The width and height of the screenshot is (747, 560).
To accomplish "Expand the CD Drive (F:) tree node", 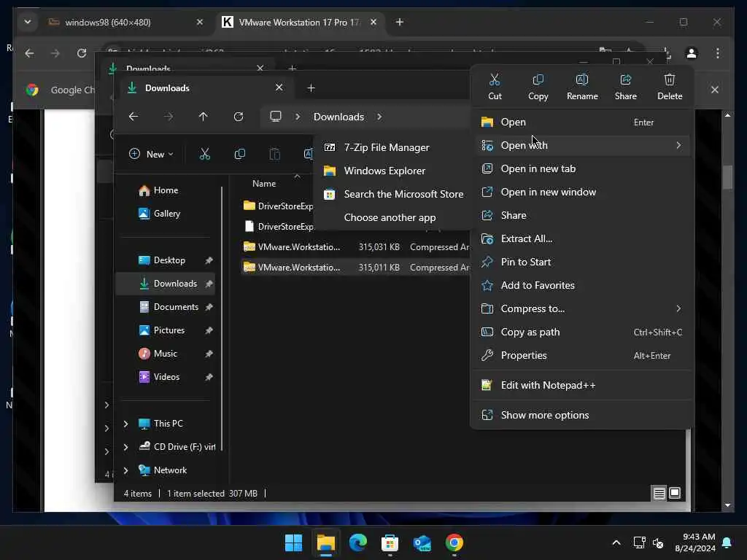I will 125,447.
